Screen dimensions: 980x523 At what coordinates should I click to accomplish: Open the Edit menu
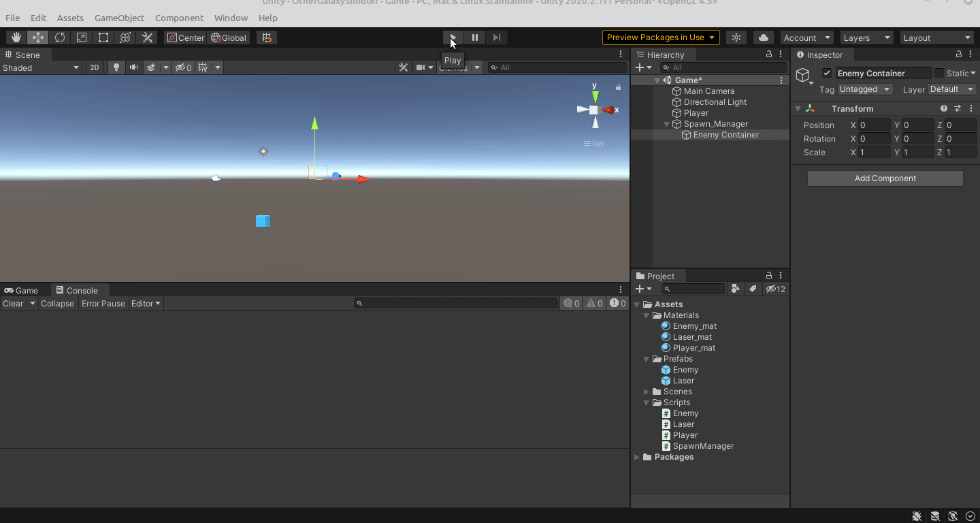click(39, 18)
